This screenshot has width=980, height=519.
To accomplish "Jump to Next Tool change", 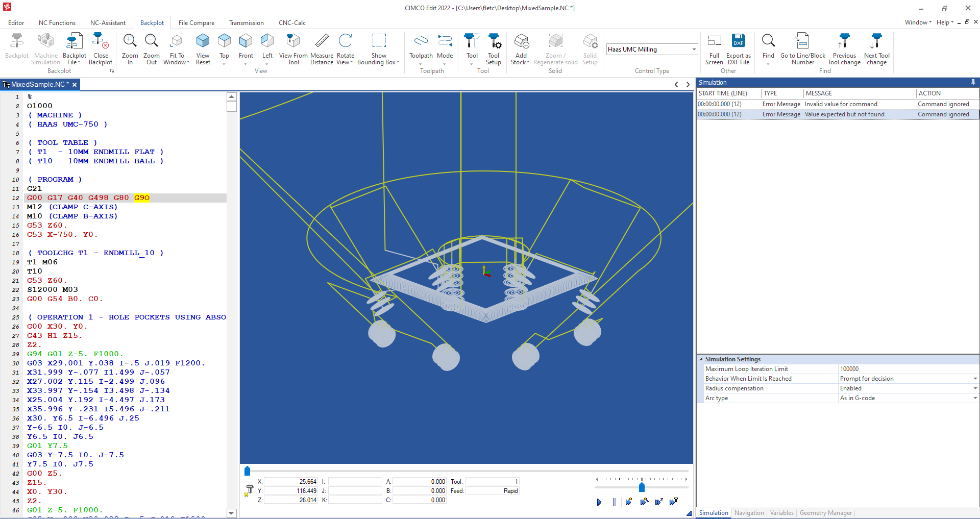I will [x=876, y=49].
